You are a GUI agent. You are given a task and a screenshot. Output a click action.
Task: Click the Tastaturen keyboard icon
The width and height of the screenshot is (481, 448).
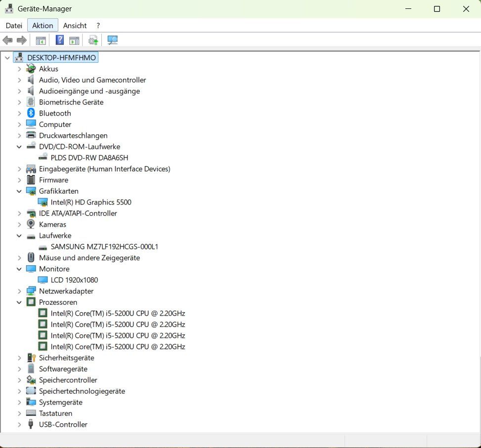click(x=31, y=413)
